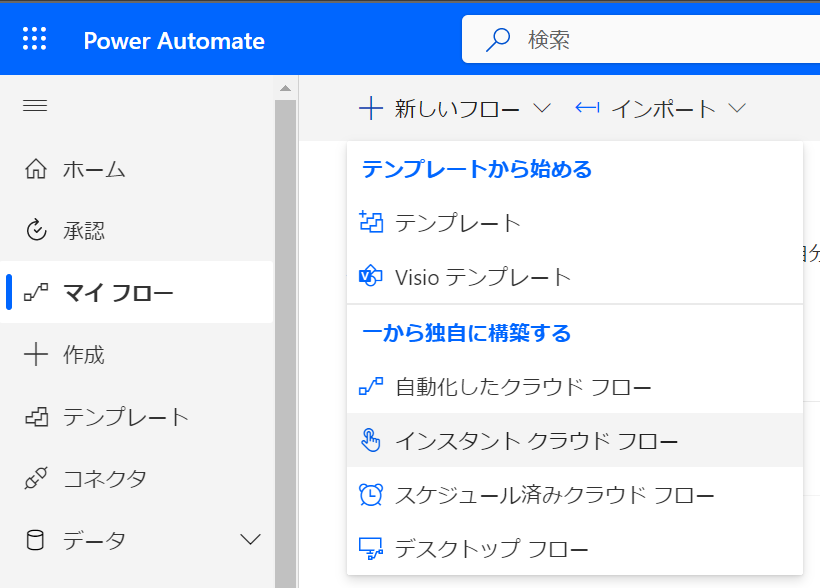820x588 pixels.
Task: Click the automated cloud flow icon
Action: click(x=371, y=387)
